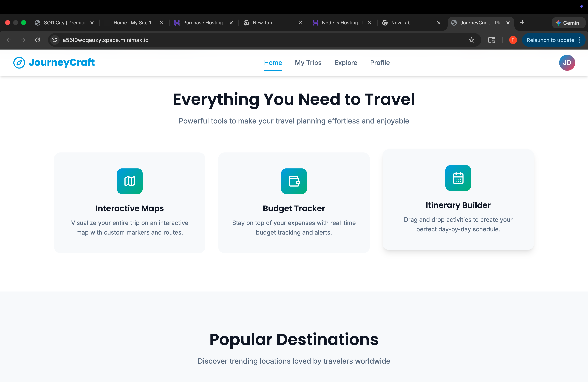Open Chrome three-dot menu

(579, 40)
